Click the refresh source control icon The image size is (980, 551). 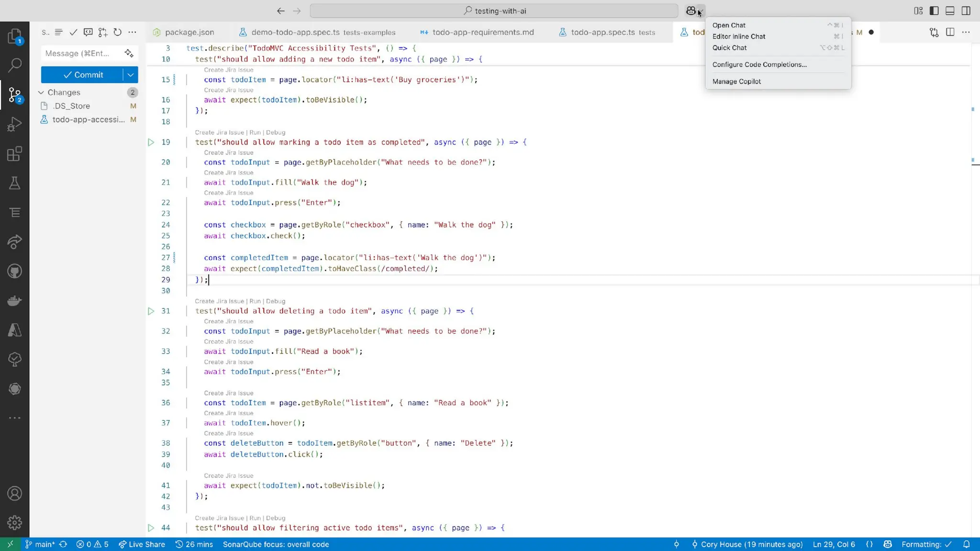point(117,33)
